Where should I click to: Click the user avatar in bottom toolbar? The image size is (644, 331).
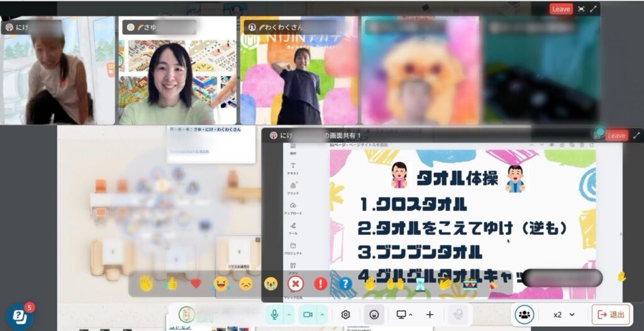coord(186,315)
